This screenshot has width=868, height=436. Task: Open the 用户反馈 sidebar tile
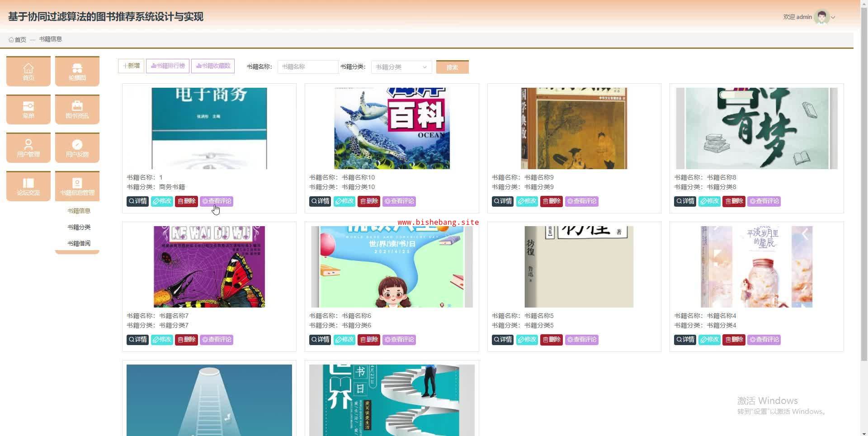tap(77, 147)
